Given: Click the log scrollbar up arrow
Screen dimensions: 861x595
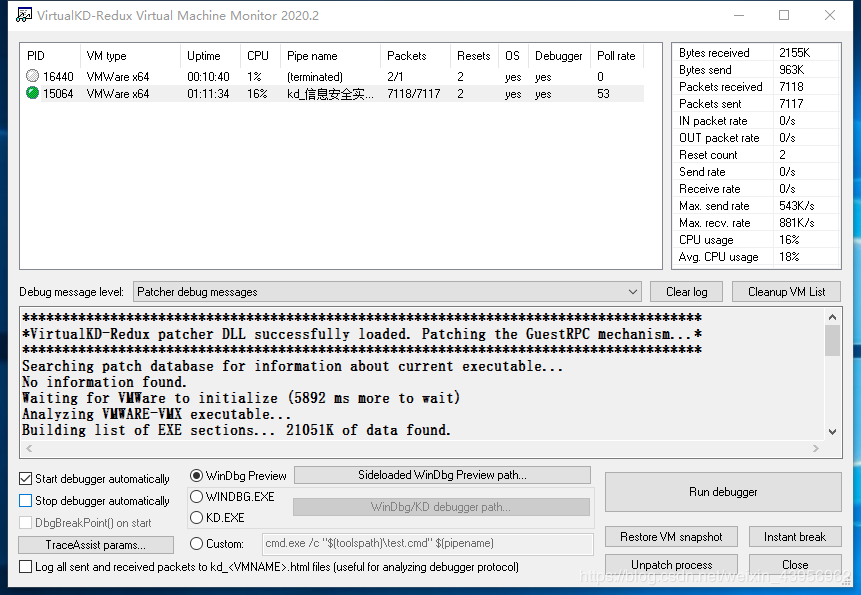Looking at the screenshot, I should [x=832, y=317].
